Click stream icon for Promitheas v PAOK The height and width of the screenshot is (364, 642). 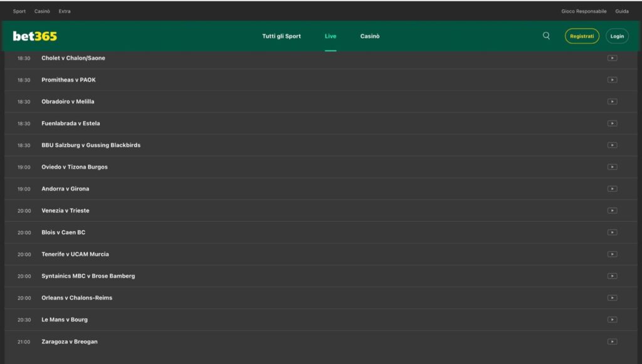click(x=612, y=80)
